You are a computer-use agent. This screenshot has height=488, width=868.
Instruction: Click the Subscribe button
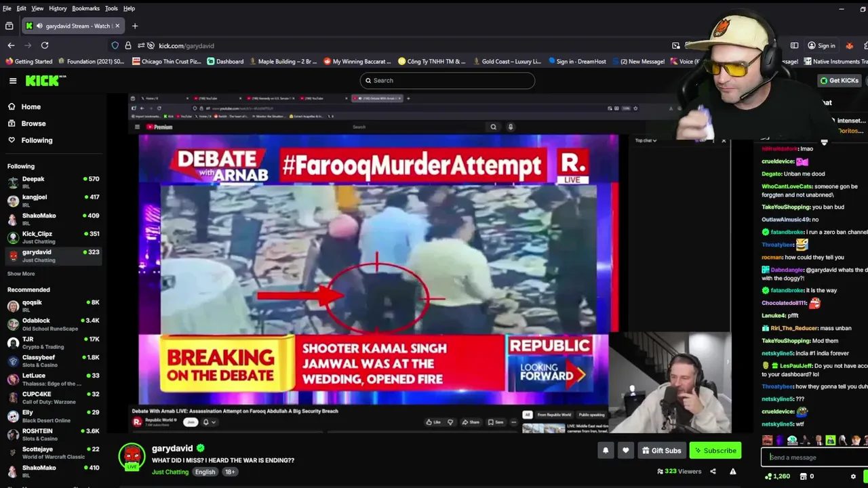click(x=715, y=451)
